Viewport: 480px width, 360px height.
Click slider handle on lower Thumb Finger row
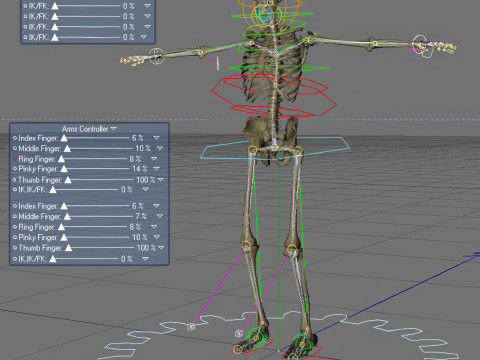69,248
